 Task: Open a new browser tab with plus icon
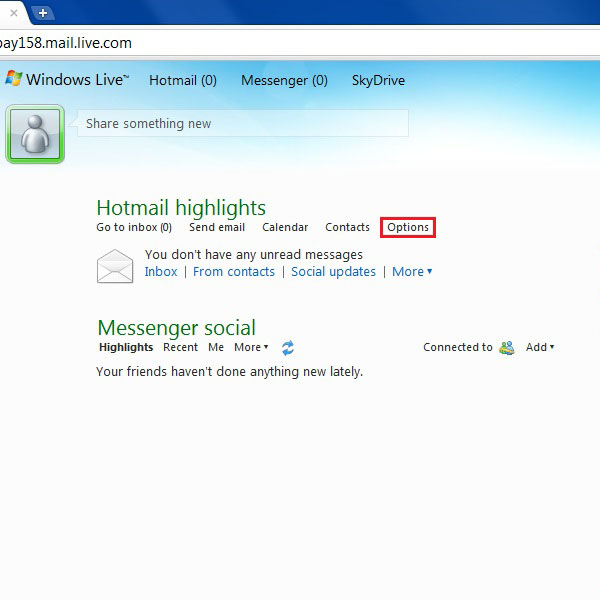(x=43, y=13)
